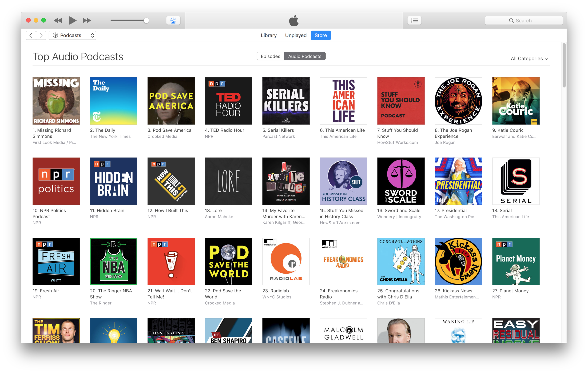Skip ahead with the fast-forward button
The image size is (588, 373).
point(87,20)
